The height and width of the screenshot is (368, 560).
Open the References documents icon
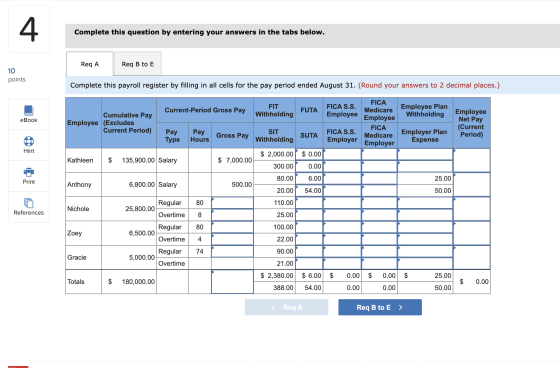(29, 203)
